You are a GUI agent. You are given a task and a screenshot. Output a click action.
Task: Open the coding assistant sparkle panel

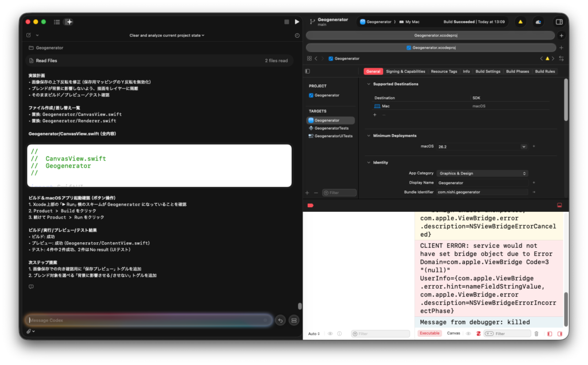click(x=69, y=22)
